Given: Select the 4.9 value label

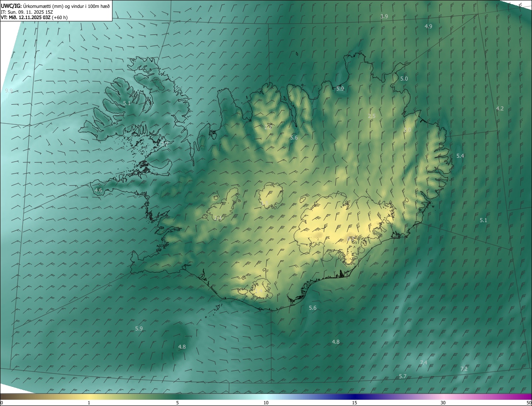Looking at the screenshot, I should coord(429,26).
